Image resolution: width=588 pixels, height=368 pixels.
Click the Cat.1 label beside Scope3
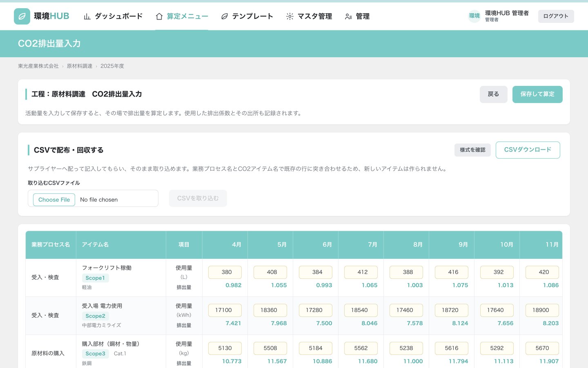(x=120, y=354)
